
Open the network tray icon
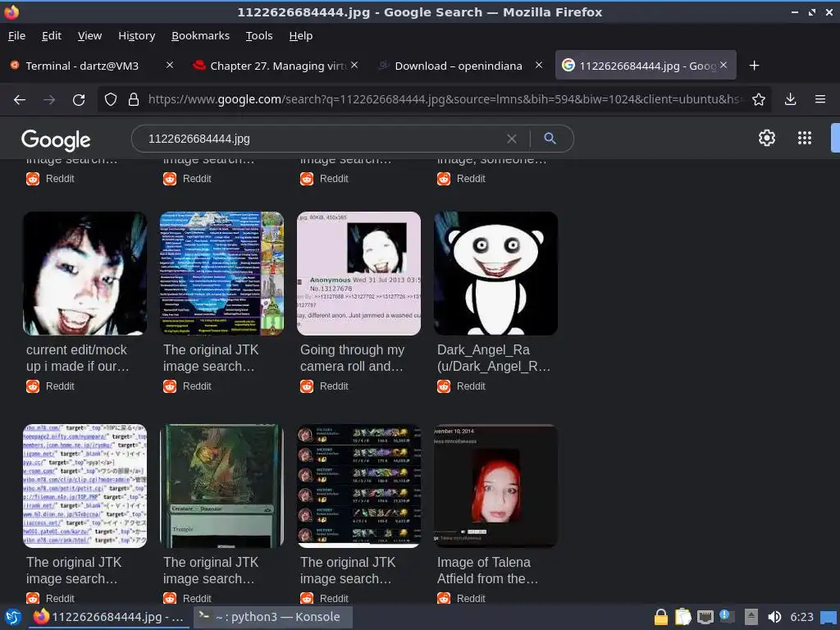pos(705,617)
